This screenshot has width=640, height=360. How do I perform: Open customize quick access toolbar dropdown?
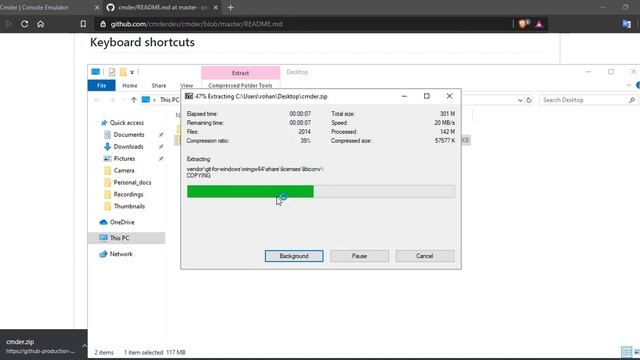pyautogui.click(x=132, y=72)
